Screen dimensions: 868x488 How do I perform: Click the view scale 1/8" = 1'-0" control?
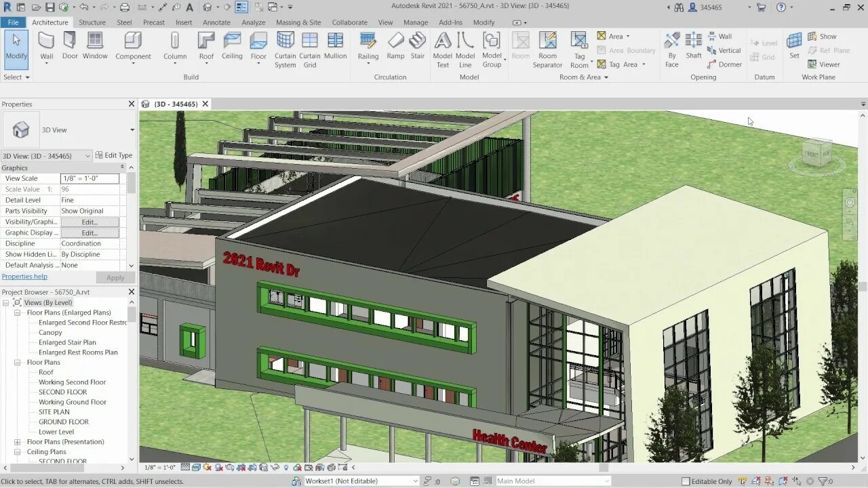click(160, 468)
